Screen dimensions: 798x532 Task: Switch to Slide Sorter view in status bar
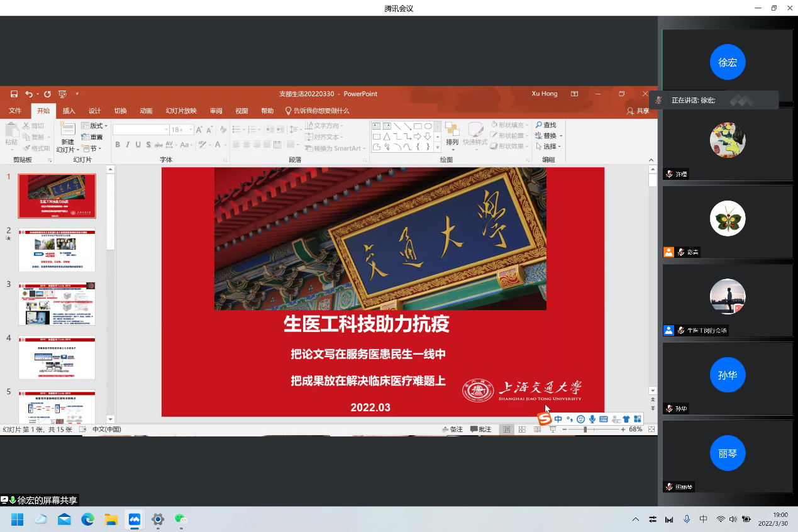pyautogui.click(x=522, y=429)
